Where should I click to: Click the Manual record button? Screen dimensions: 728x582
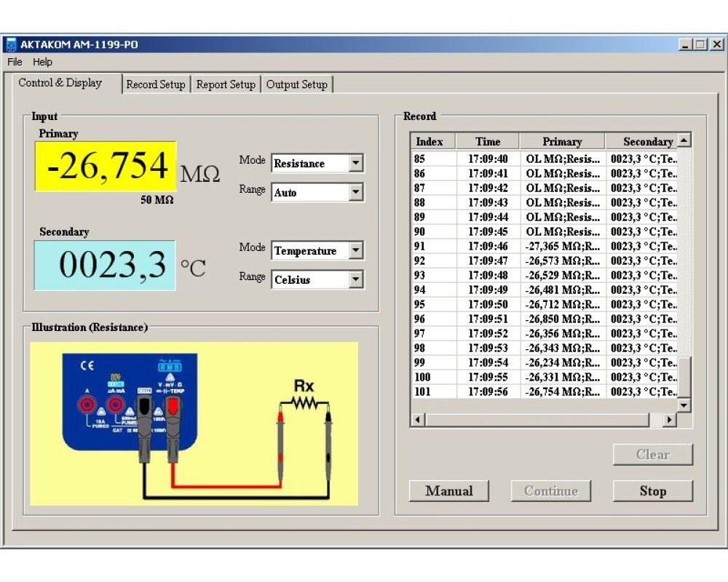[x=448, y=491]
